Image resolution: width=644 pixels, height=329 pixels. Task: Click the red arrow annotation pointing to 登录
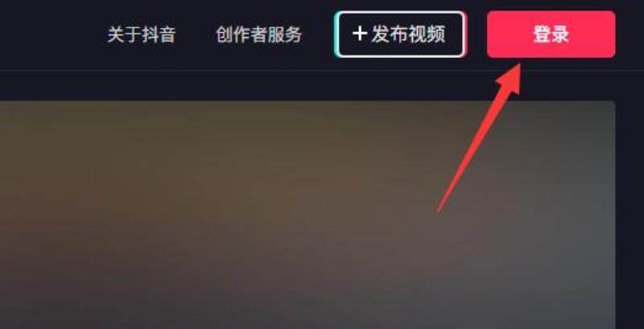(x=479, y=138)
